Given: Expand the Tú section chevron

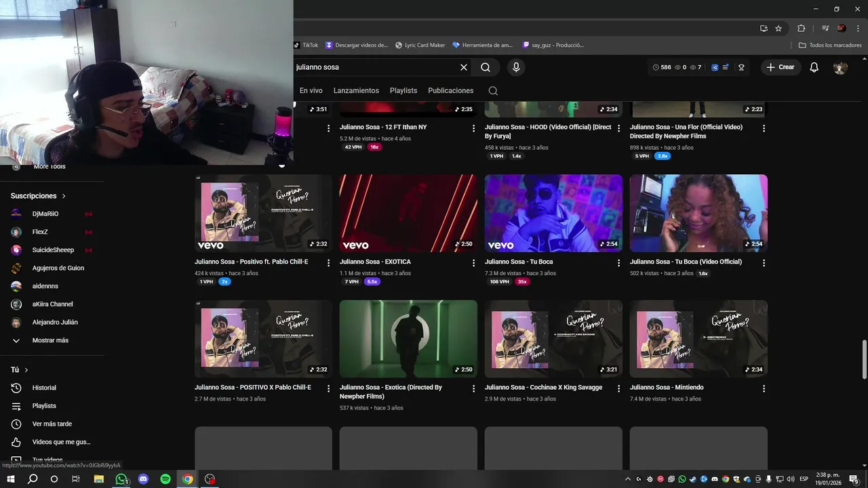Looking at the screenshot, I should (x=26, y=370).
